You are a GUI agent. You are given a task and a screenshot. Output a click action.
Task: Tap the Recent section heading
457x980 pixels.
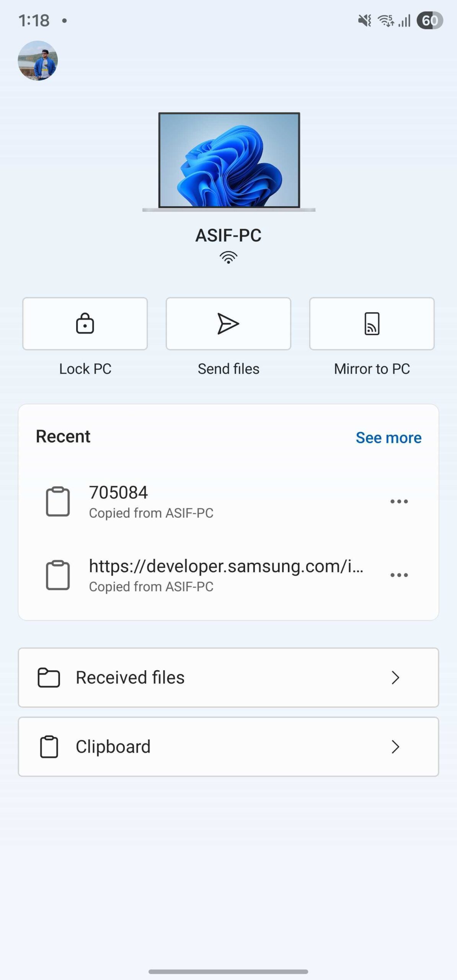click(63, 436)
